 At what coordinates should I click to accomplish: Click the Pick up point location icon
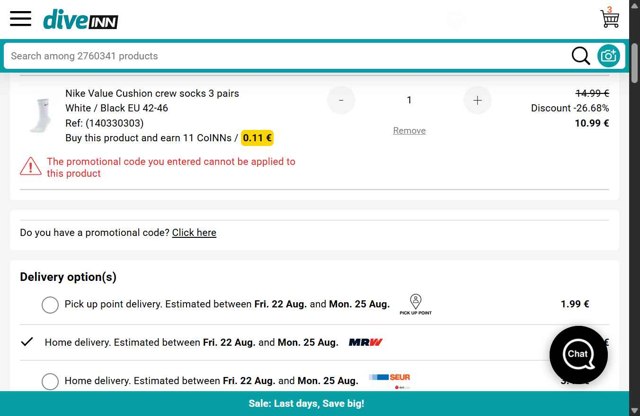pos(416,304)
